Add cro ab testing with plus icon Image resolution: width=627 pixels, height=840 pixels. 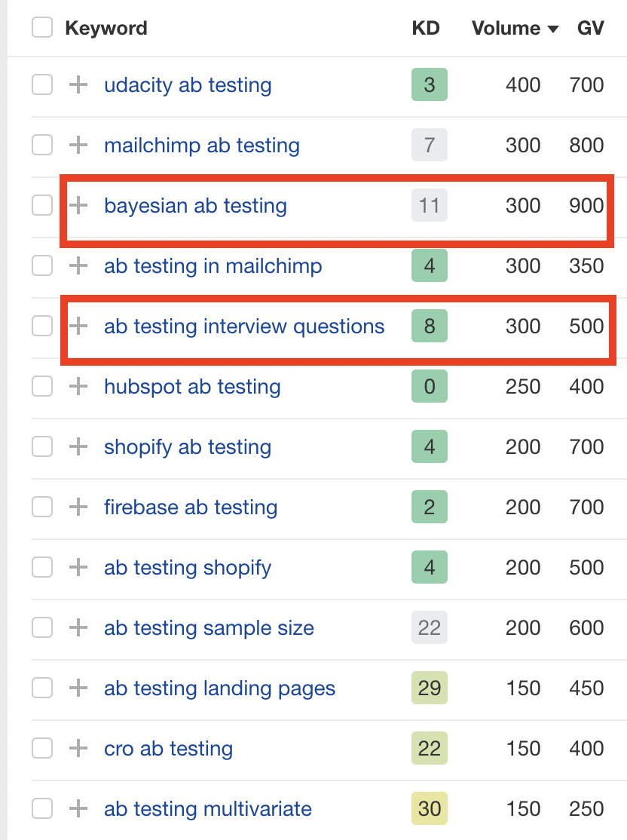pos(78,749)
